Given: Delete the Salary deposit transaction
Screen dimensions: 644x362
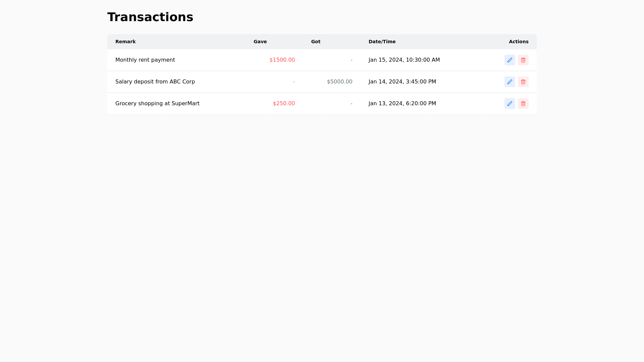Looking at the screenshot, I should point(523,82).
